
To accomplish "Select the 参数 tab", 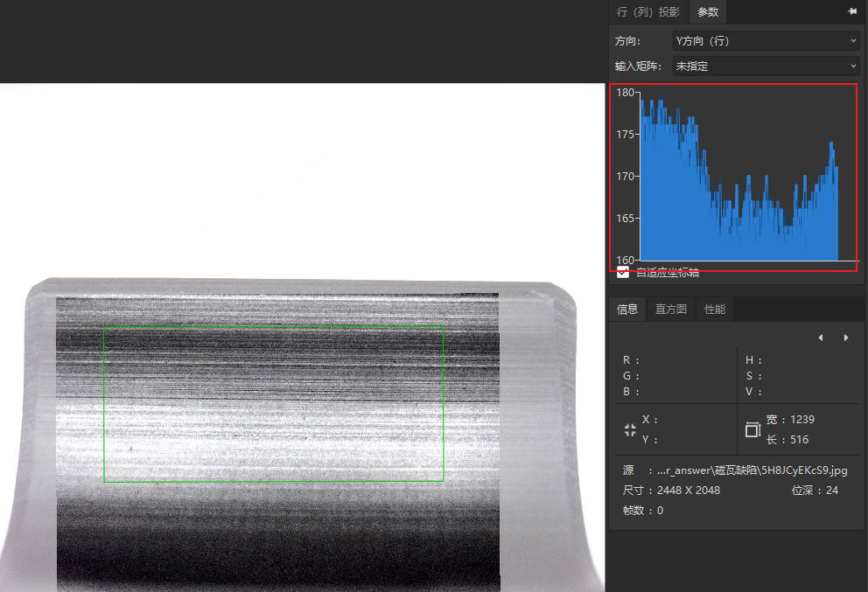I will (x=708, y=11).
